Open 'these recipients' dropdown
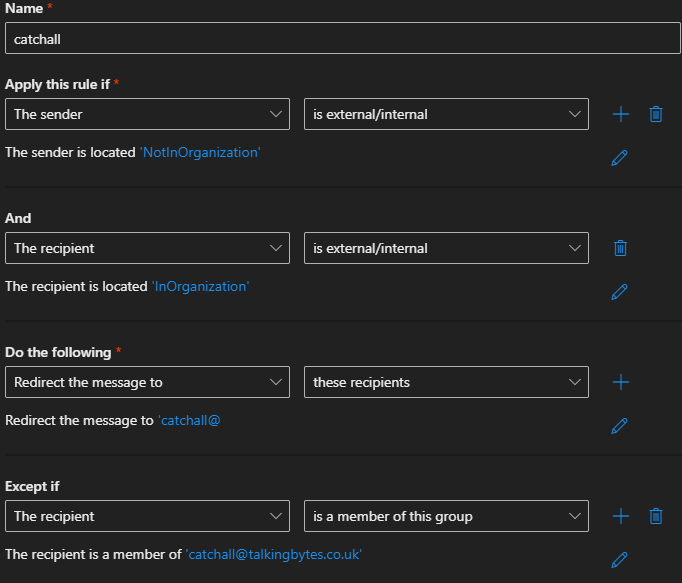Image resolution: width=682 pixels, height=583 pixels. (x=446, y=382)
